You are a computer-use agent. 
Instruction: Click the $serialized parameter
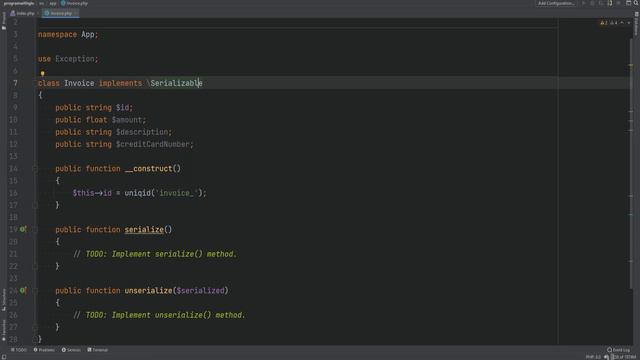(200, 291)
